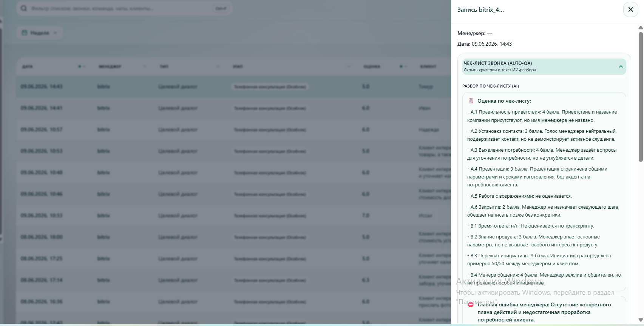Open the Неделя period dropdown
Screen dimensions: 644x326
click(x=40, y=33)
